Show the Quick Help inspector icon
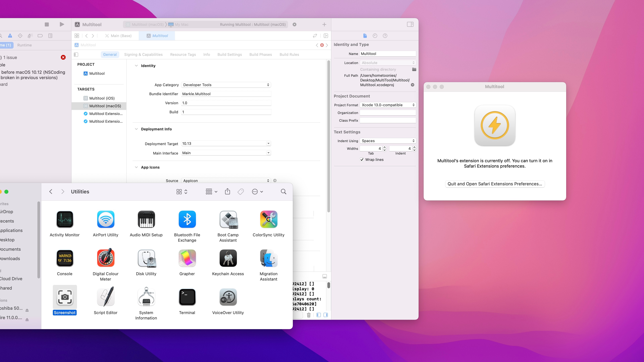This screenshot has height=362, width=644. pyautogui.click(x=385, y=36)
